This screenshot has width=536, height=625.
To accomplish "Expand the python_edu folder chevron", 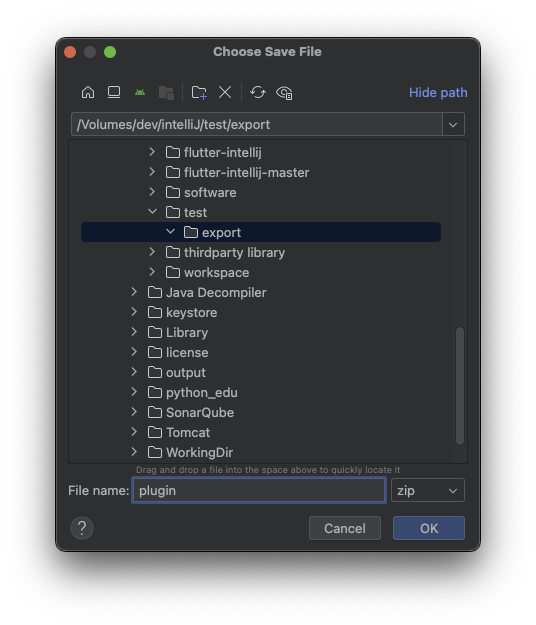I will point(134,392).
